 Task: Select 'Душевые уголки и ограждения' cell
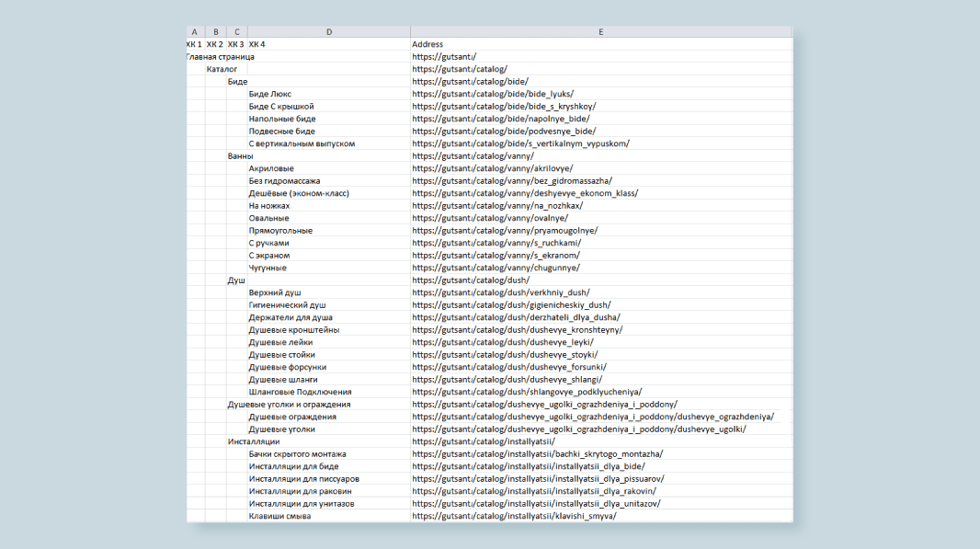[289, 405]
